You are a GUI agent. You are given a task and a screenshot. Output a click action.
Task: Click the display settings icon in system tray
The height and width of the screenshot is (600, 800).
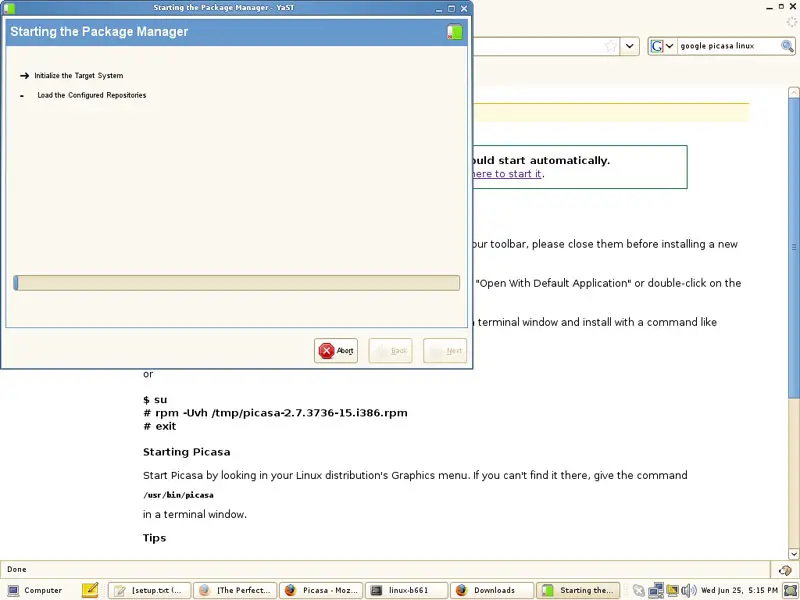672,591
